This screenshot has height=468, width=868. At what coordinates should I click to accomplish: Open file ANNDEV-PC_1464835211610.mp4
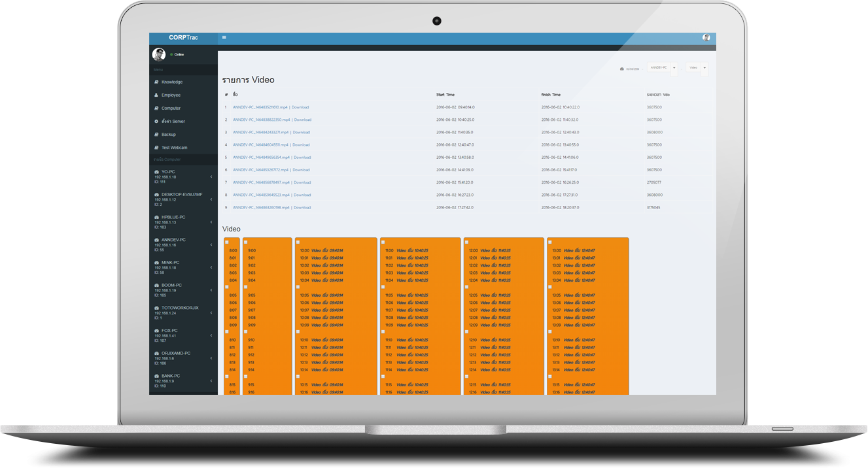[261, 107]
